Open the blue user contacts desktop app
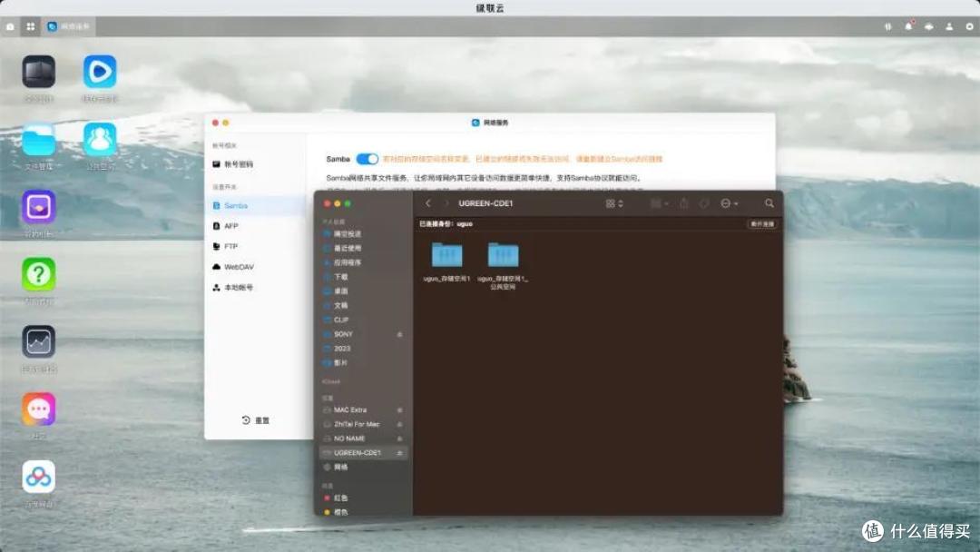The height and width of the screenshot is (552, 980). point(100,140)
